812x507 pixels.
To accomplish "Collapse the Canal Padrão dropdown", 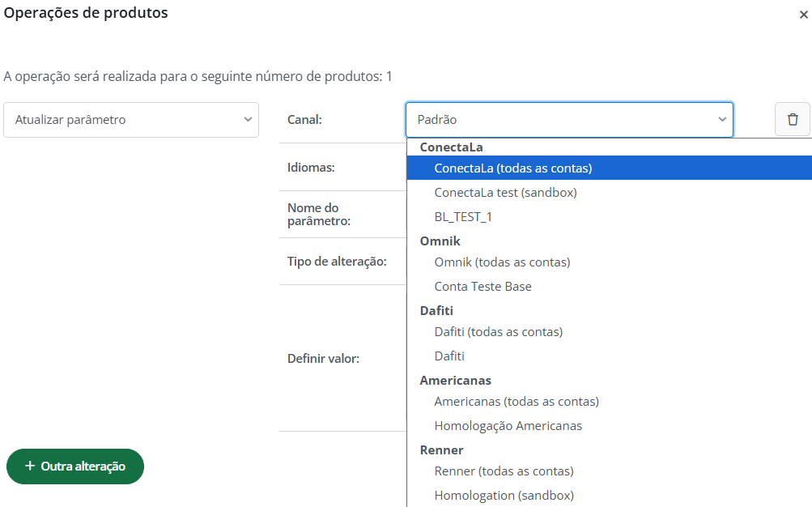I will click(569, 120).
